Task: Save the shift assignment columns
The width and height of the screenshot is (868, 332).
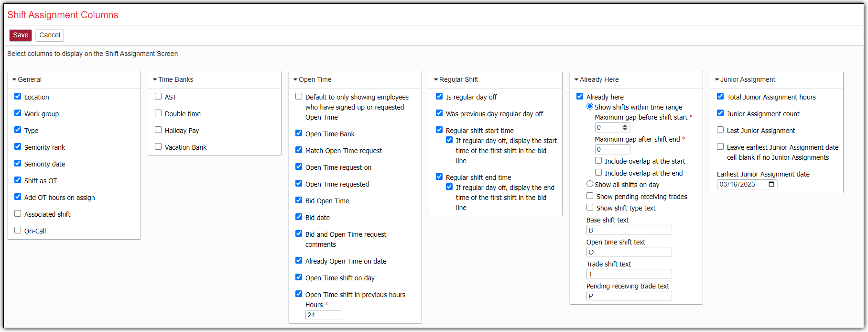Action: (21, 35)
